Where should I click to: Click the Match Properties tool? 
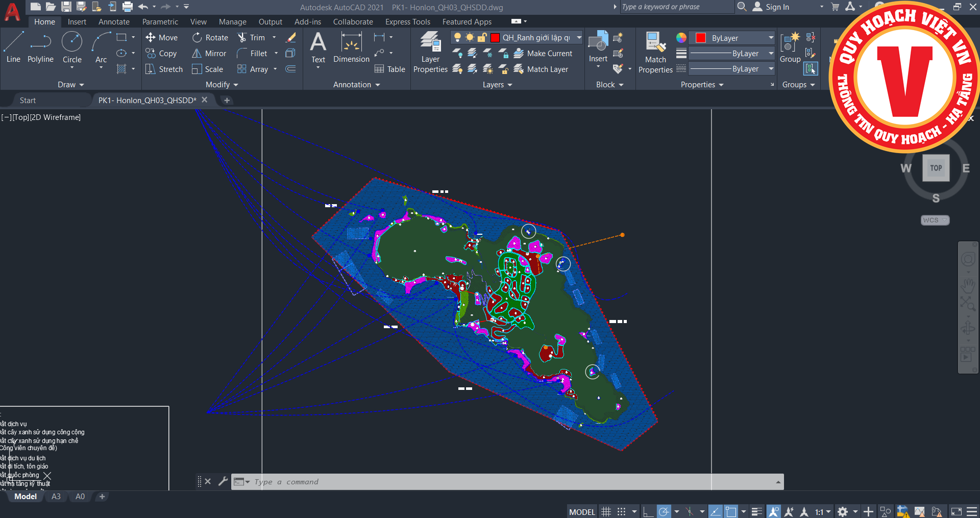click(655, 51)
